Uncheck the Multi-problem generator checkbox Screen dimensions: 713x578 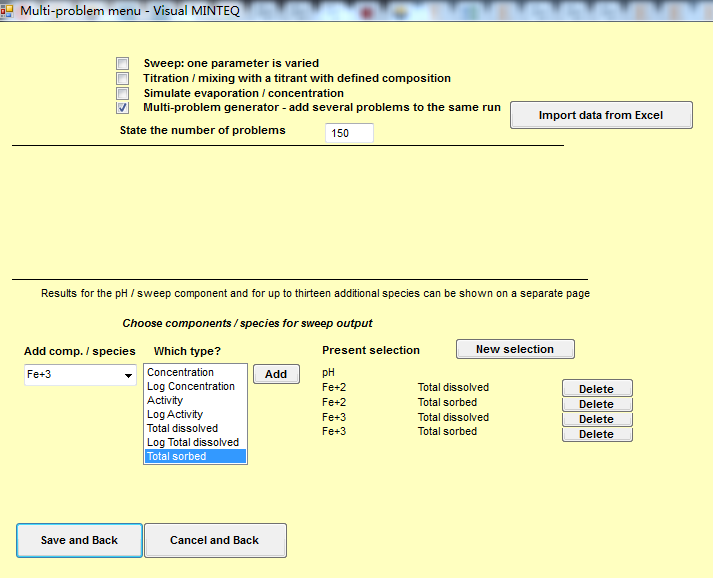click(x=122, y=108)
